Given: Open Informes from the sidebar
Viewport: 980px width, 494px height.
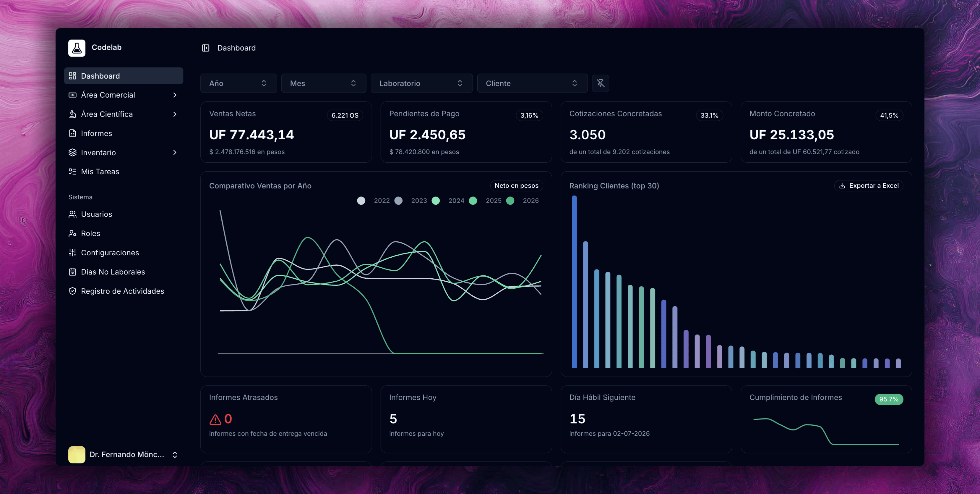Looking at the screenshot, I should pos(124,133).
